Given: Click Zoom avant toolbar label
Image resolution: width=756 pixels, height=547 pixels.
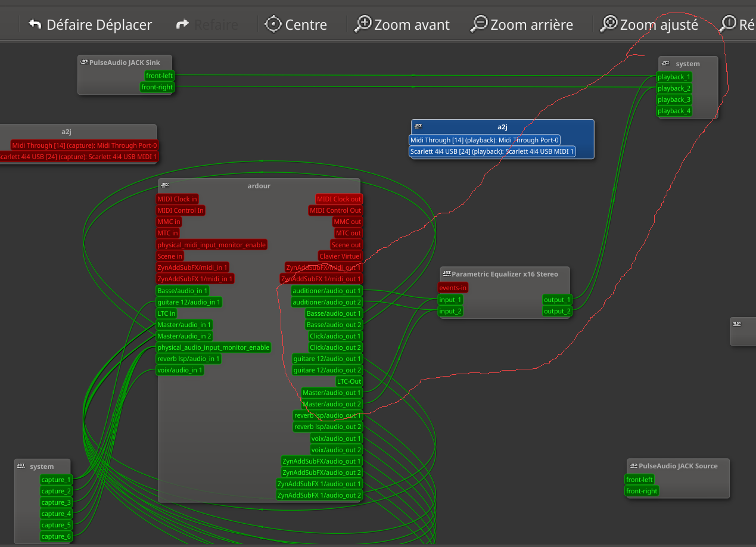Looking at the screenshot, I should click(412, 25).
